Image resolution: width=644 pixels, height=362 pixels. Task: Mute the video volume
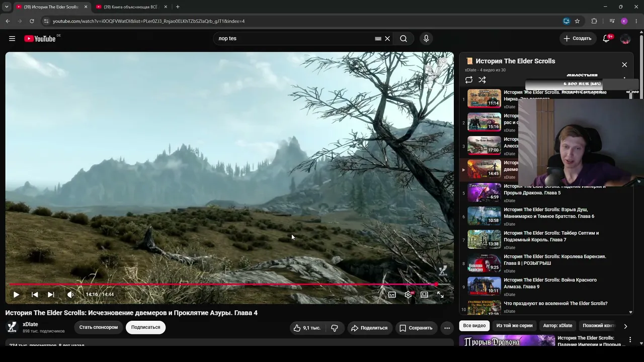pos(70,295)
